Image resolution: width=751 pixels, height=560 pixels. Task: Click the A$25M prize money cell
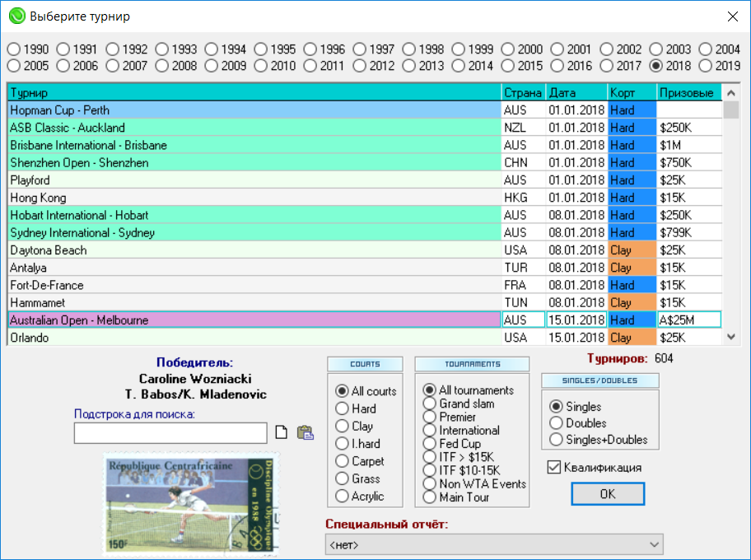(689, 320)
